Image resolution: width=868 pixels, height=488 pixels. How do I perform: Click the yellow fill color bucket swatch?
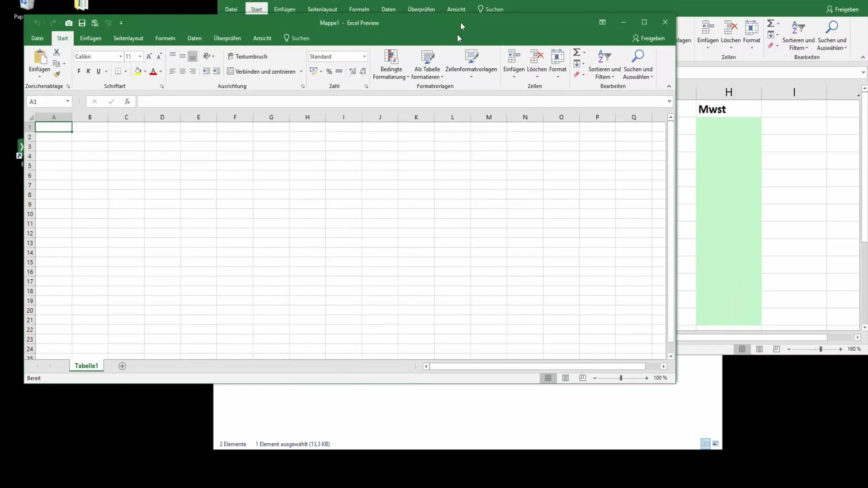click(138, 71)
